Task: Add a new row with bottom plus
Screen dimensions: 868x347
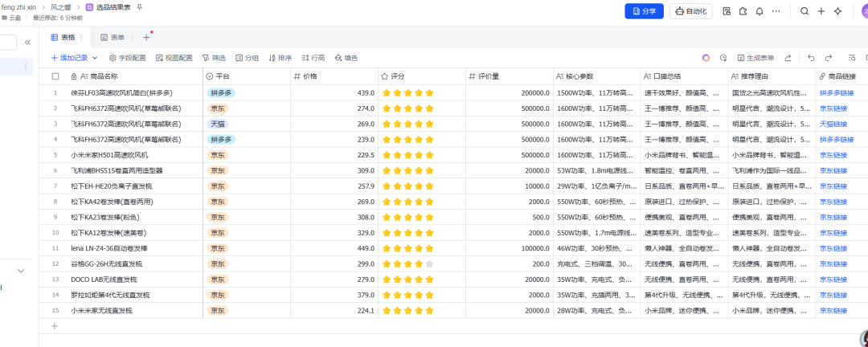Action: (55, 326)
